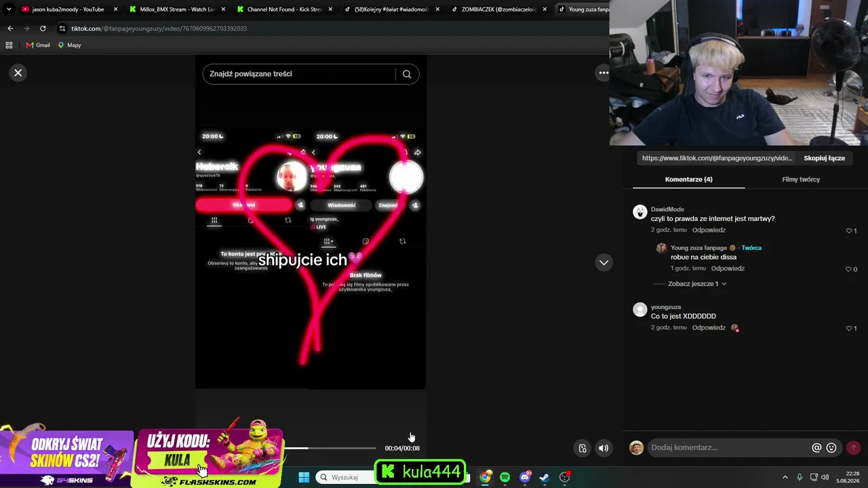Open Spotify from the taskbar
This screenshot has height=488, width=868.
505,477
